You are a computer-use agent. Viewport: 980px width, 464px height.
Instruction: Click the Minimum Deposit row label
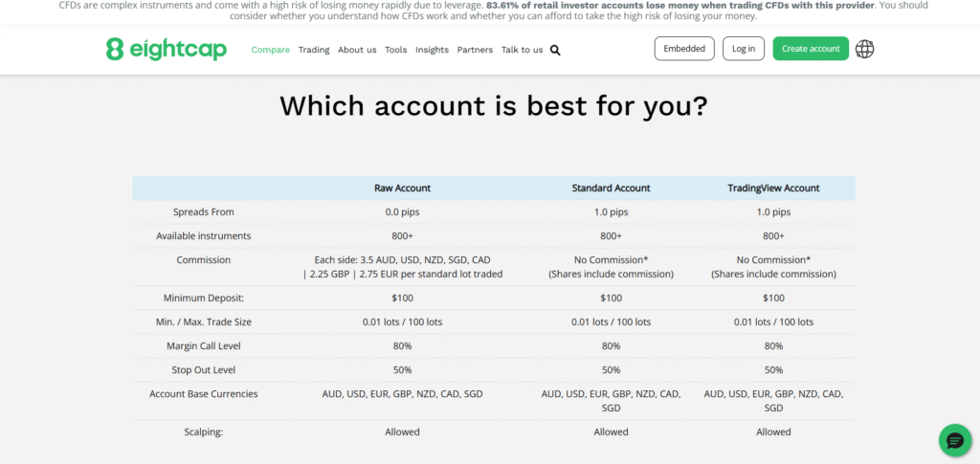[204, 298]
